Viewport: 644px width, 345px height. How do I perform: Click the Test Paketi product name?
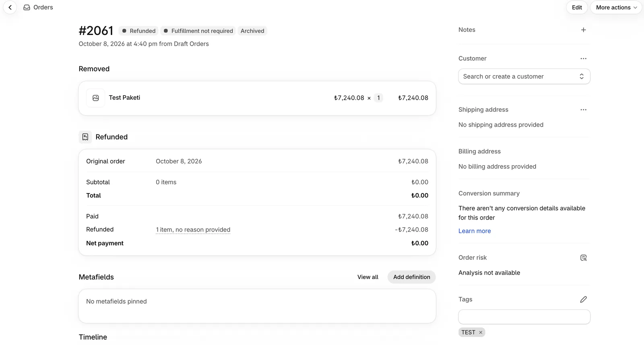tap(124, 98)
